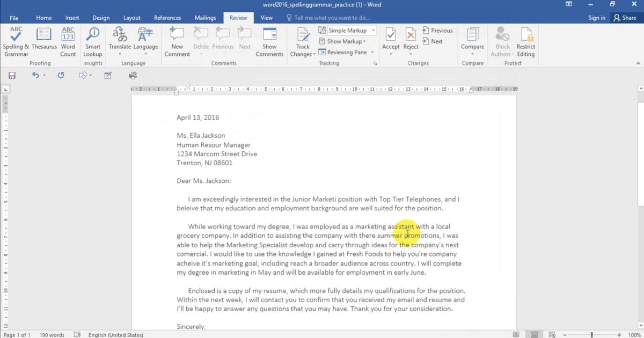Open the Mailings tab
Image resolution: width=644 pixels, height=338 pixels.
click(x=205, y=18)
